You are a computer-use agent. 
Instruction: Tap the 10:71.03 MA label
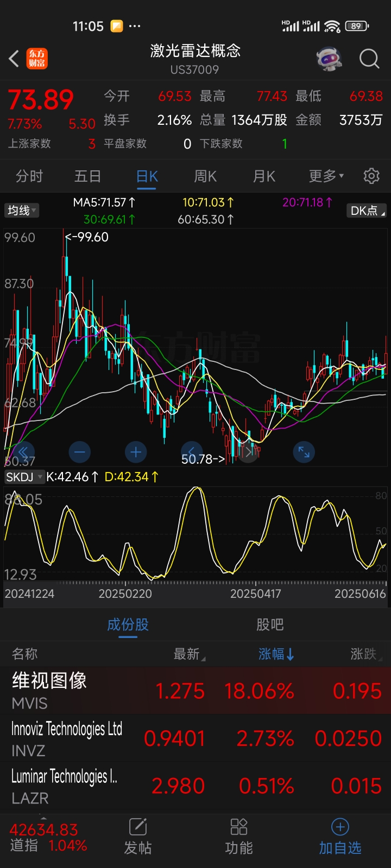pos(209,202)
